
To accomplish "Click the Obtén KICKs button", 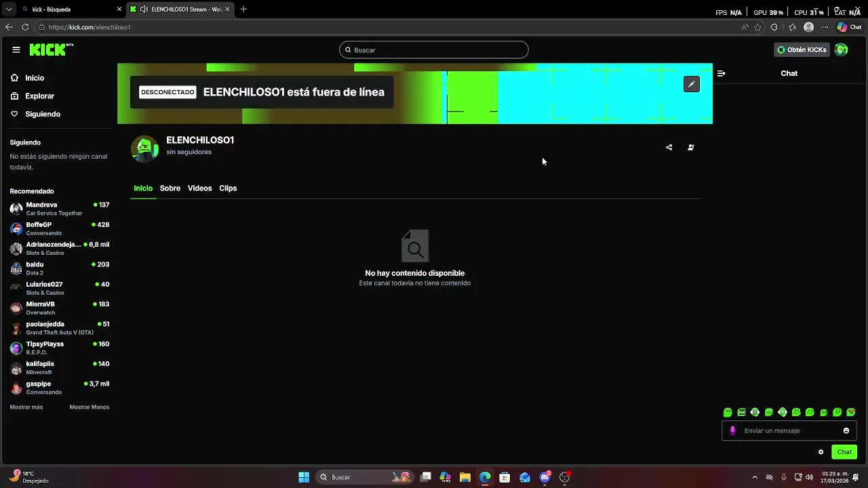I will [802, 49].
